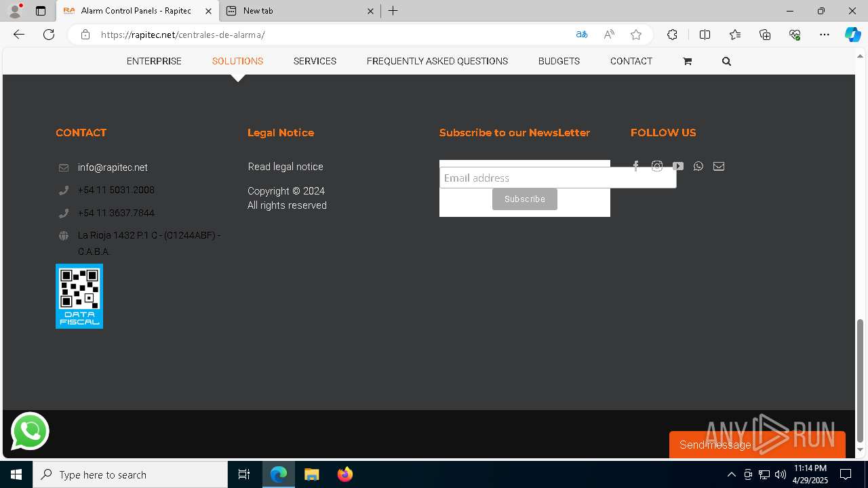The width and height of the screenshot is (868, 488).
Task: Click phone number +54 11 3637.7844
Action: pos(116,213)
